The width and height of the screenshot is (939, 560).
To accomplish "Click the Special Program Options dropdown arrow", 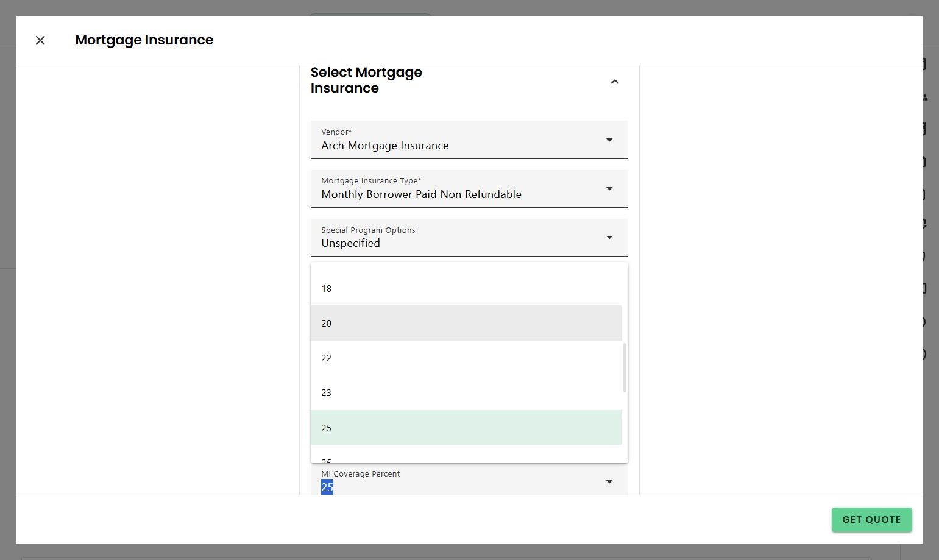I will click(609, 238).
